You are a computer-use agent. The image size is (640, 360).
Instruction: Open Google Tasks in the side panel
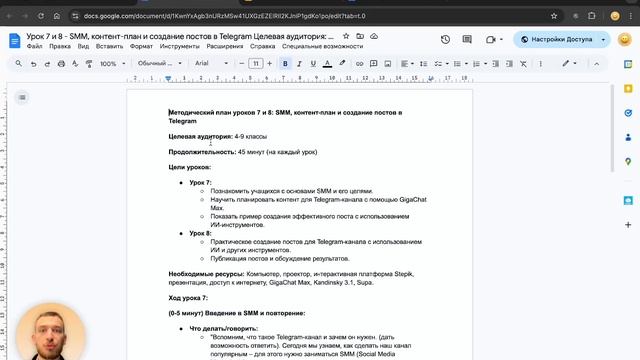628,113
